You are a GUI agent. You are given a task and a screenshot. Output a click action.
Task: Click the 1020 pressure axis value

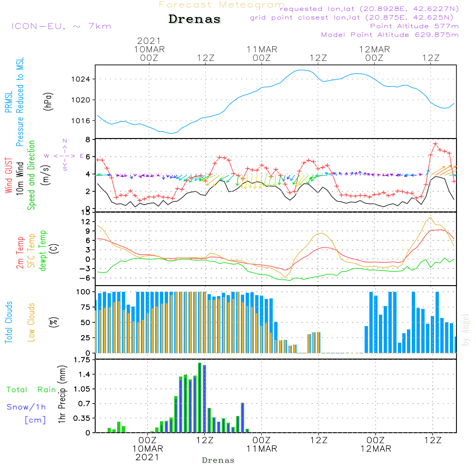click(x=81, y=100)
